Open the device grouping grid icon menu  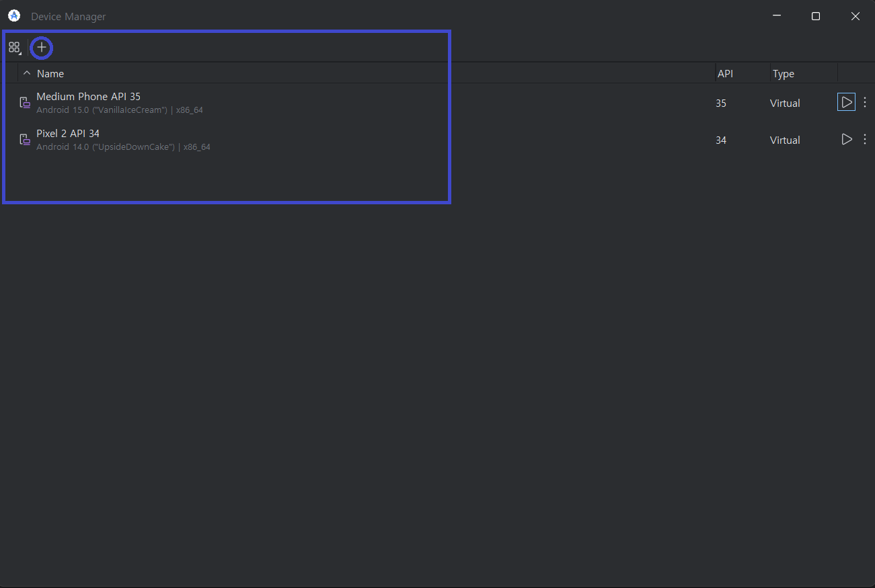14,48
